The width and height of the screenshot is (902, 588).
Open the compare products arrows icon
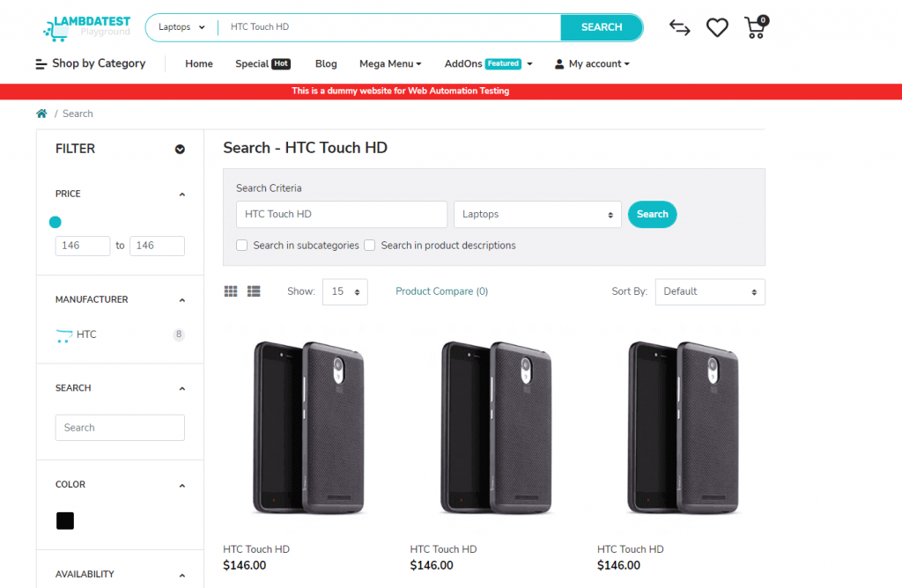pos(679,27)
